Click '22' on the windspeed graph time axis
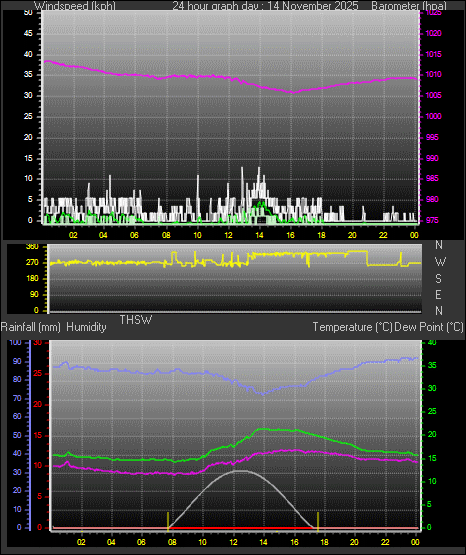 click(x=383, y=235)
